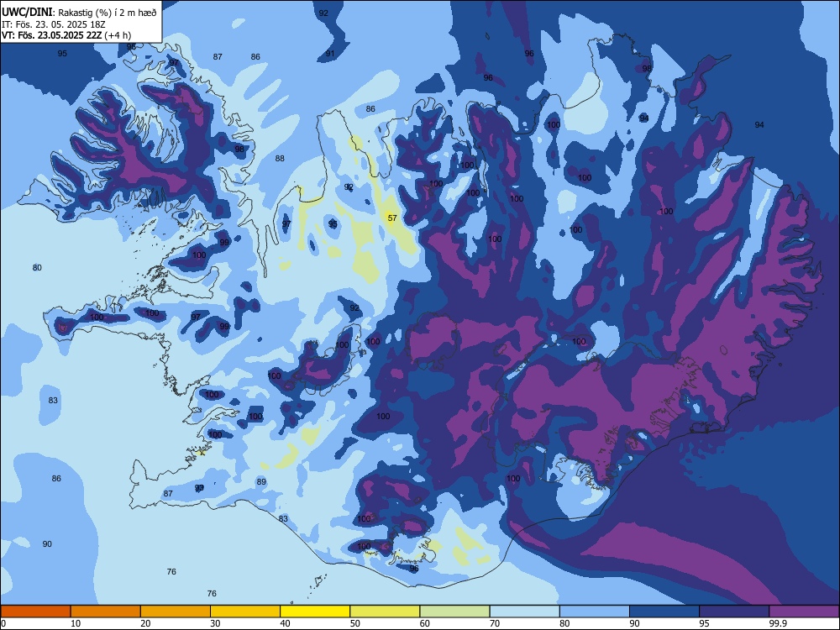Click the orange 10–20 legend swatch
The height and width of the screenshot is (630, 840).
pos(106,612)
